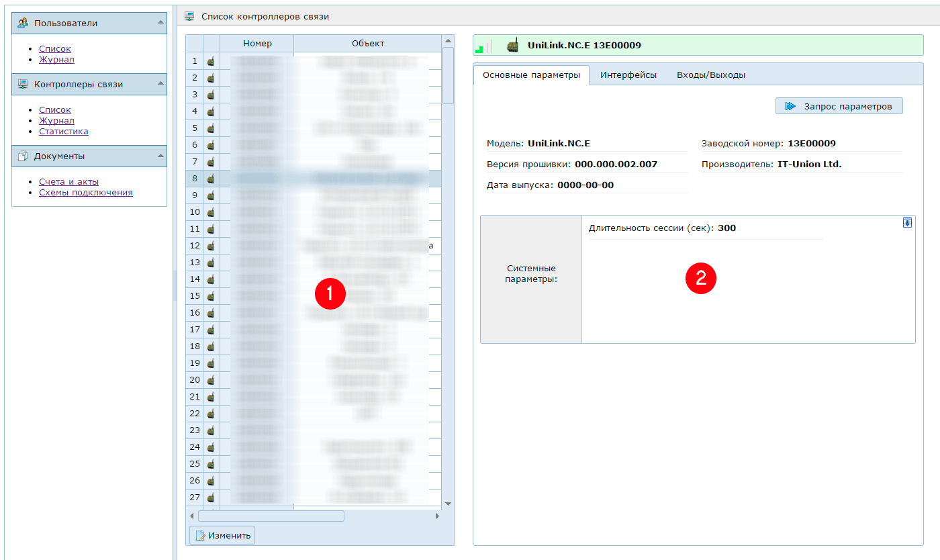Click the Documents panel icon in sidebar
Viewport: 940px width, 560px height.
point(23,156)
